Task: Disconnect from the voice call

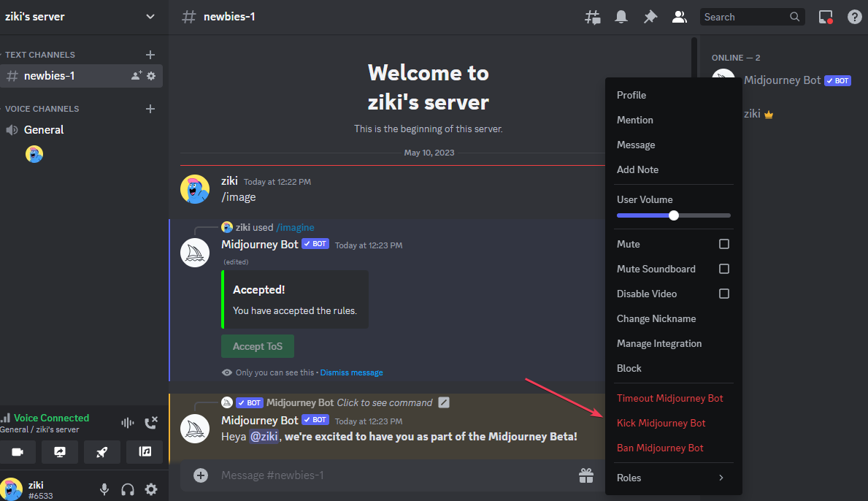Action: coord(151,422)
